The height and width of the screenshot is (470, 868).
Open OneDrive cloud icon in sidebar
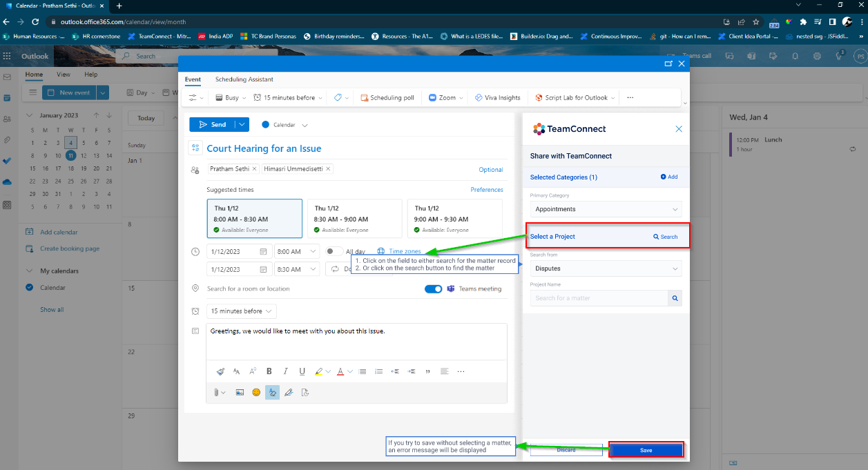pos(7,182)
